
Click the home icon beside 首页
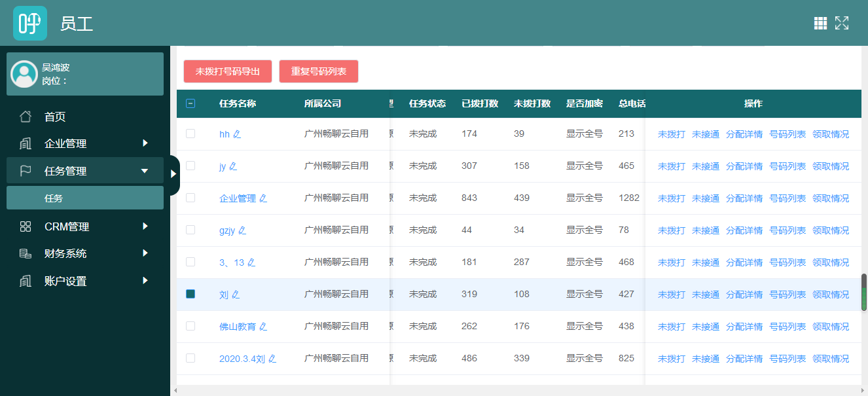pyautogui.click(x=26, y=117)
